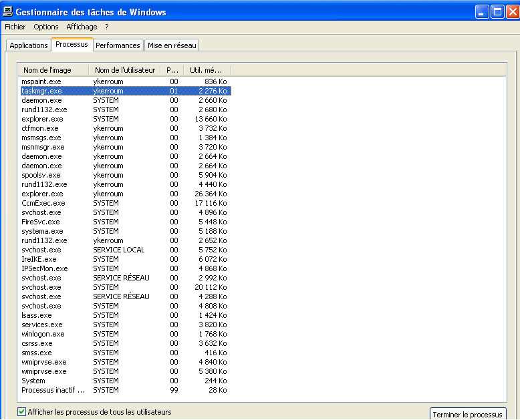Open the Fichier menu
The image size is (520, 420).
(15, 27)
